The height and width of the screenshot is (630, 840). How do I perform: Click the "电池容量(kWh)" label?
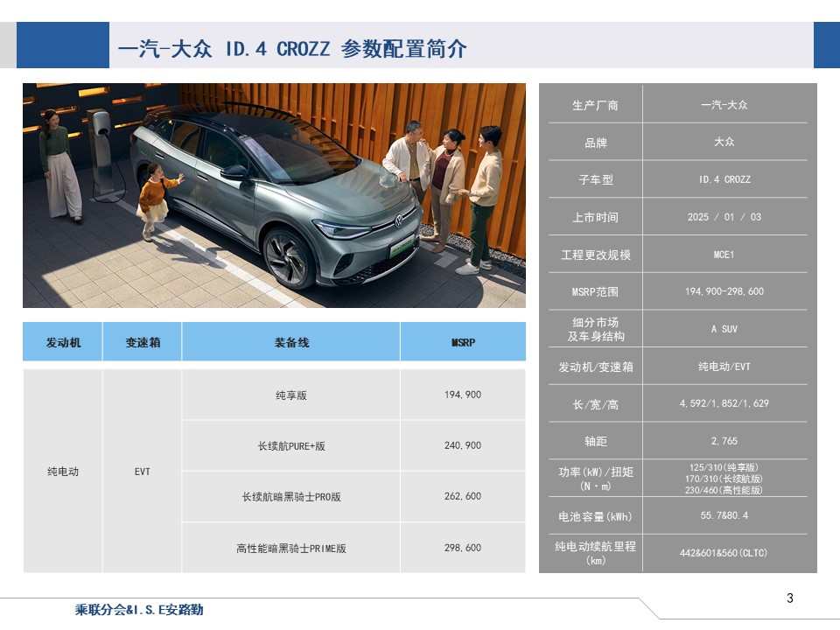(595, 516)
